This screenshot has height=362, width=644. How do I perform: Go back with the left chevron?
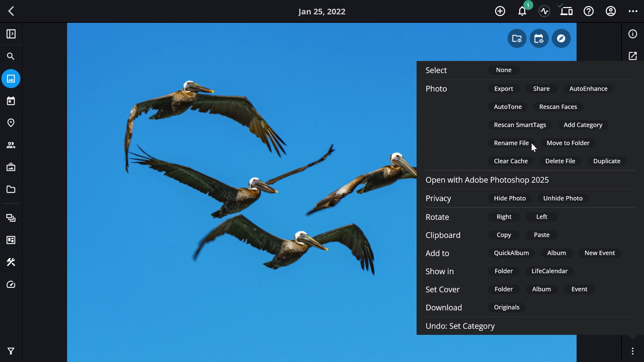[x=11, y=11]
